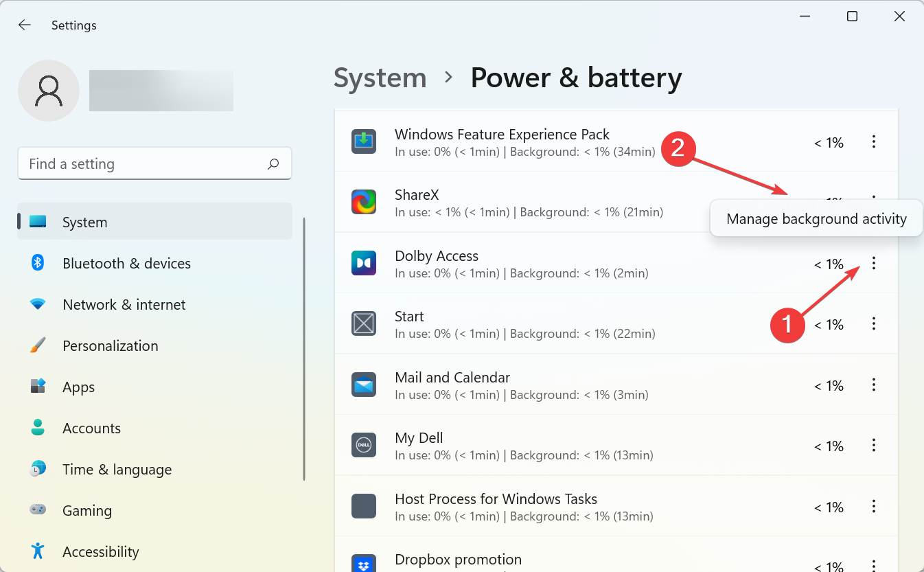The width and height of the screenshot is (924, 572).
Task: Open more options for Windows Feature Experience Pack
Action: [x=874, y=142]
